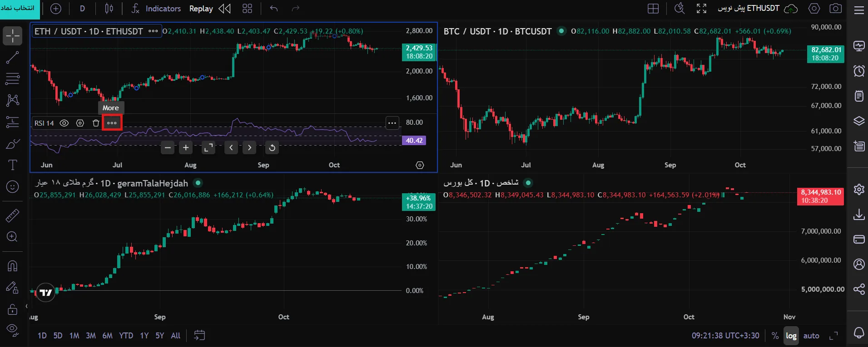This screenshot has width=868, height=347.
Task: Select the 3M date range
Action: coord(91,336)
